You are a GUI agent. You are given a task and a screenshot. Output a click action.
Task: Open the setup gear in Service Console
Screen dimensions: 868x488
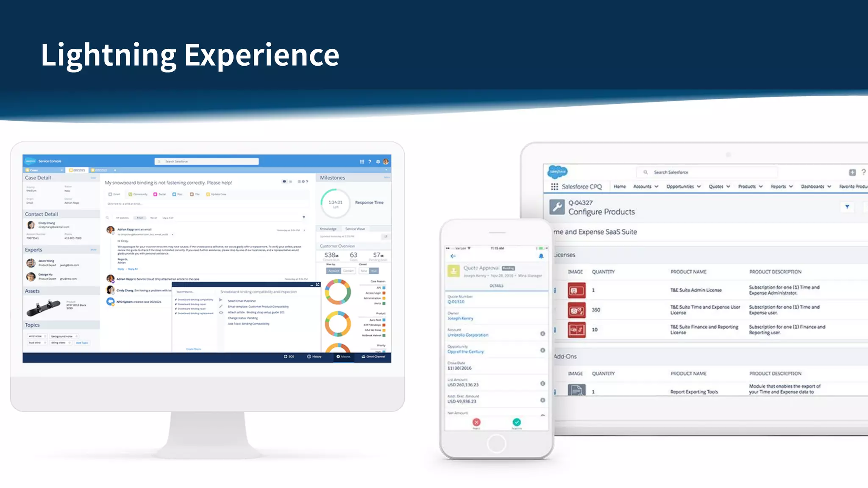[378, 162]
